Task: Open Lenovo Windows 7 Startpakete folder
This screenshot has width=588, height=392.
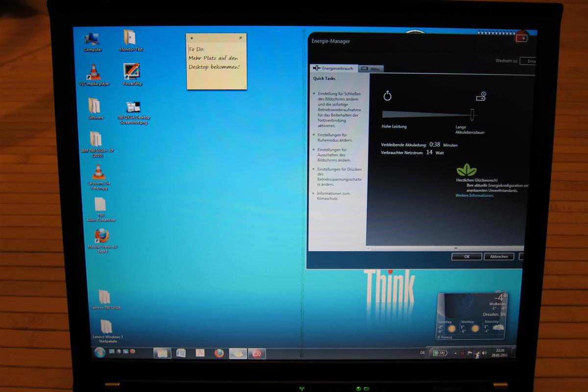Action: pyautogui.click(x=107, y=332)
